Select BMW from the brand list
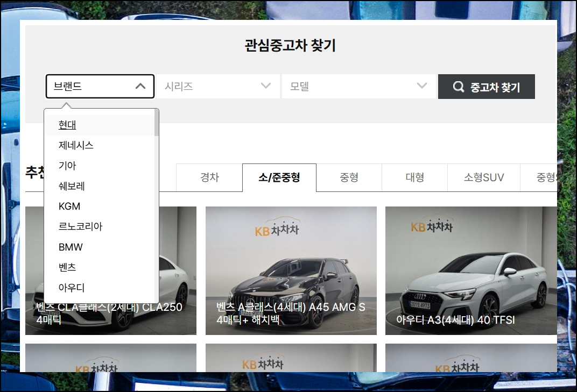 point(100,247)
